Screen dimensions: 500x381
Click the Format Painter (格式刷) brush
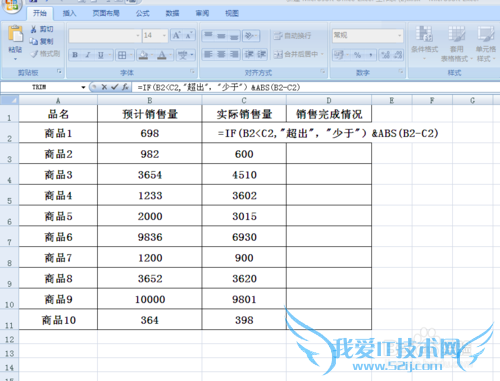point(34,54)
